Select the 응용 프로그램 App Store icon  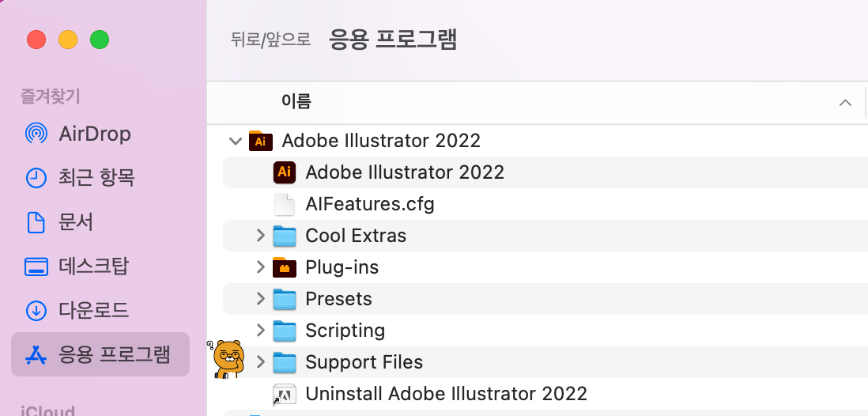pos(36,354)
